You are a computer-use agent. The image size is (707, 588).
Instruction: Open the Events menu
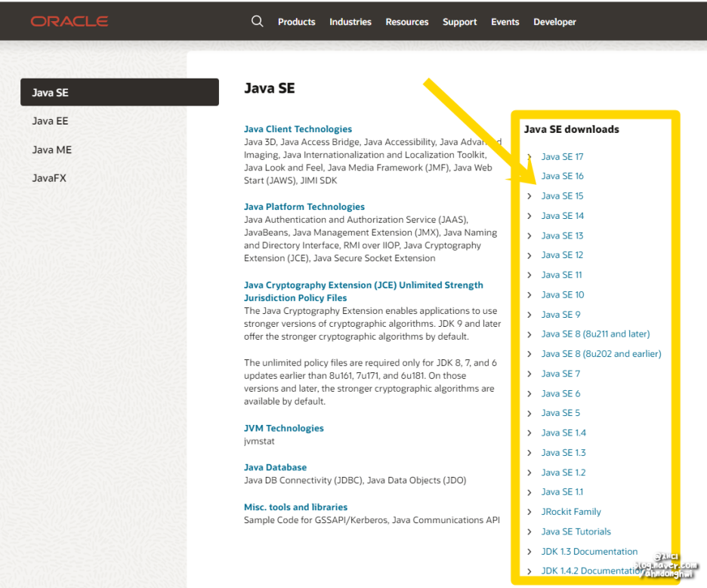click(505, 22)
